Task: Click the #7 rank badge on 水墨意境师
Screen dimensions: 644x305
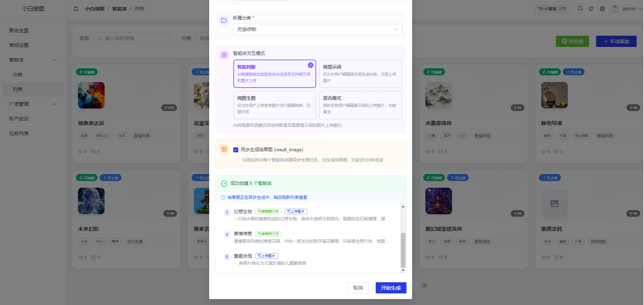Action: (x=517, y=108)
